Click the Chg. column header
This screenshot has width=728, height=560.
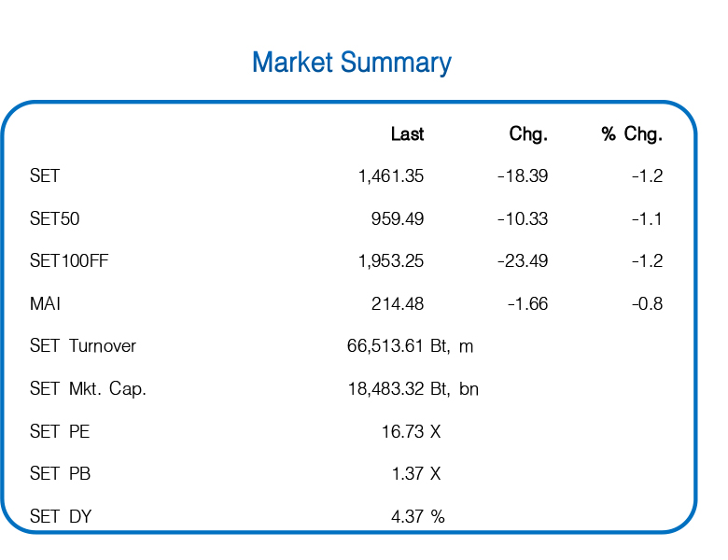pos(528,134)
